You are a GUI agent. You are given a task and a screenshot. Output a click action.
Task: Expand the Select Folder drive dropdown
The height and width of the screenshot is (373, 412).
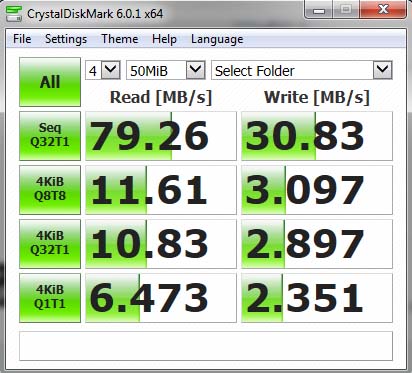click(382, 70)
